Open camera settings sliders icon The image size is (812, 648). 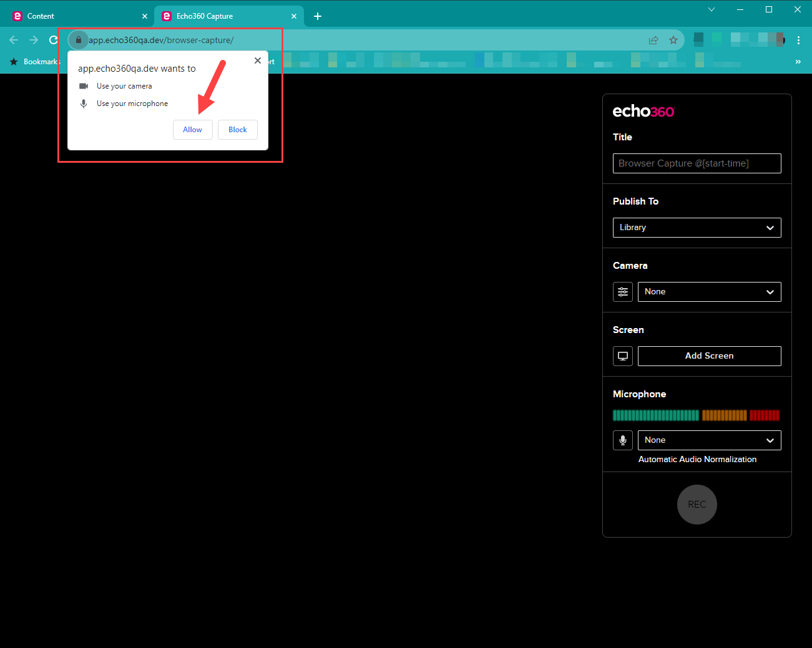tap(623, 292)
